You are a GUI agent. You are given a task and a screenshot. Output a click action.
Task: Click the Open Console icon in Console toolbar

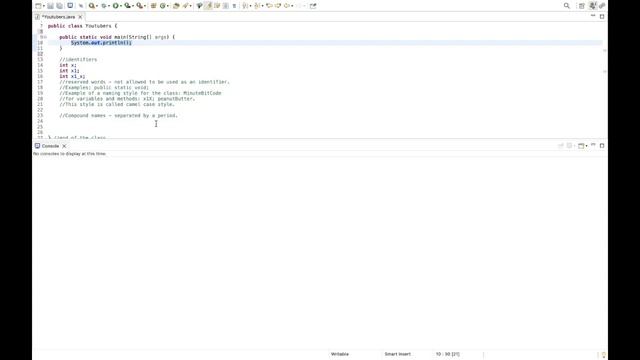tap(580, 146)
